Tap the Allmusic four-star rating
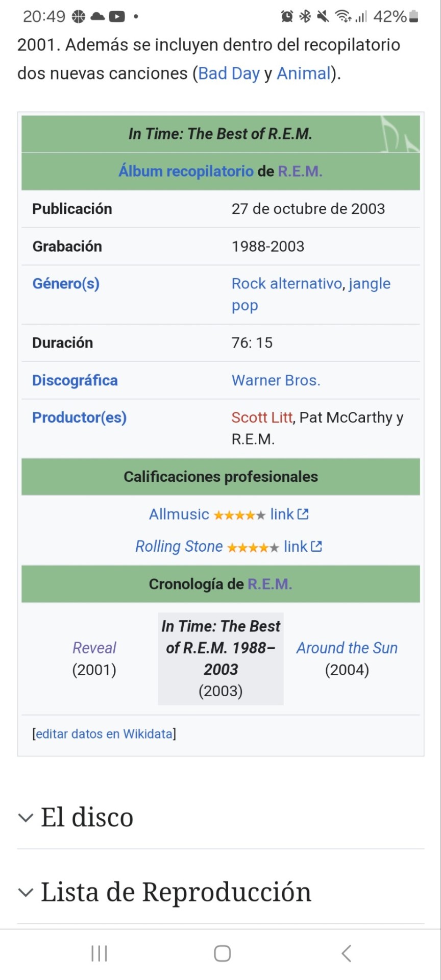 point(239,515)
